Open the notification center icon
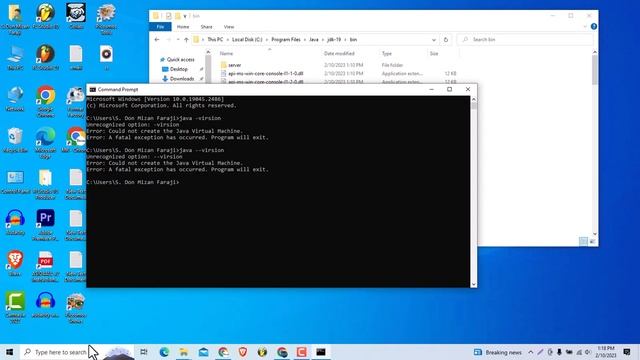This screenshot has width=640, height=360. click(627, 352)
